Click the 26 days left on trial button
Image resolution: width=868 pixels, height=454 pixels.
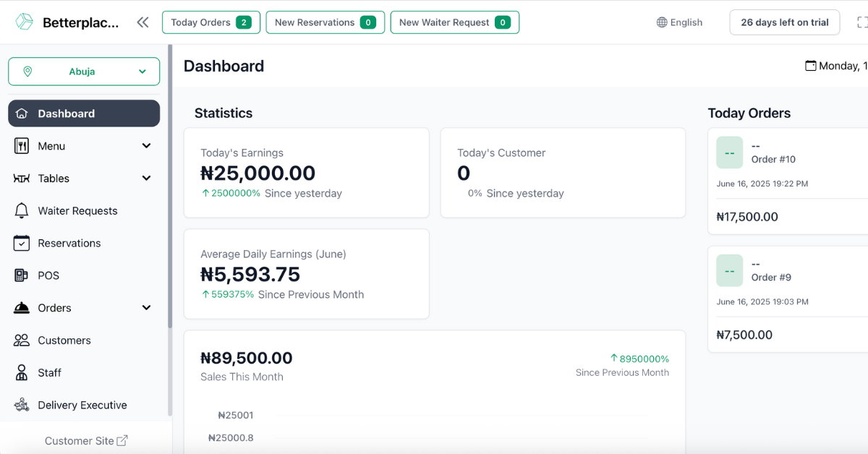coord(784,22)
